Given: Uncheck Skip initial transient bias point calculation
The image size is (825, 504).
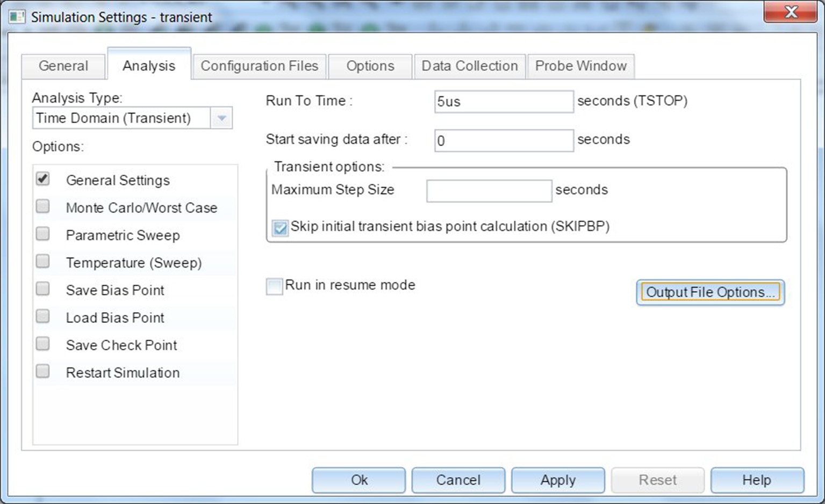Looking at the screenshot, I should 280,228.
